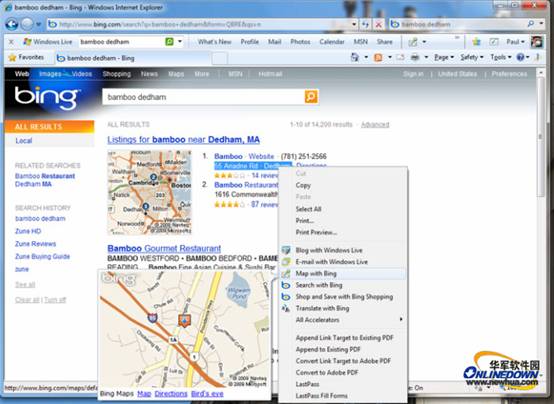Open Listings for bamboo near Dedham, MA
Screen dimensions: 554x404
pyautogui.click(x=183, y=140)
